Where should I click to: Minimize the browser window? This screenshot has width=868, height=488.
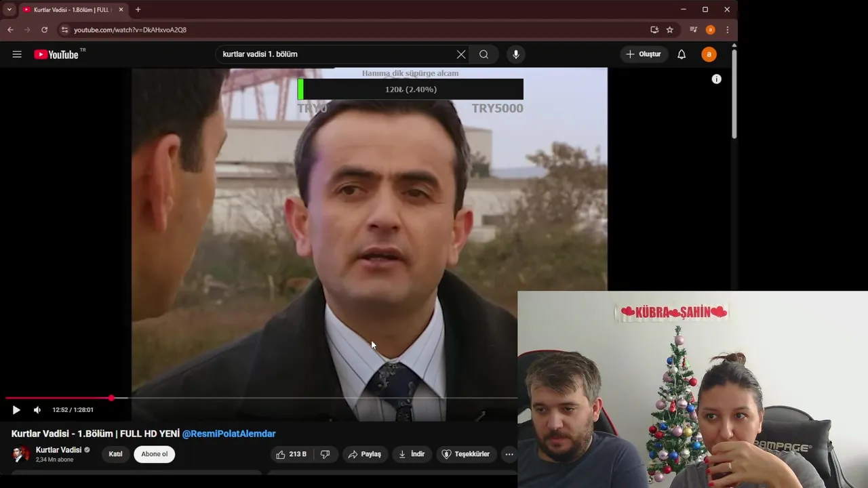point(684,9)
